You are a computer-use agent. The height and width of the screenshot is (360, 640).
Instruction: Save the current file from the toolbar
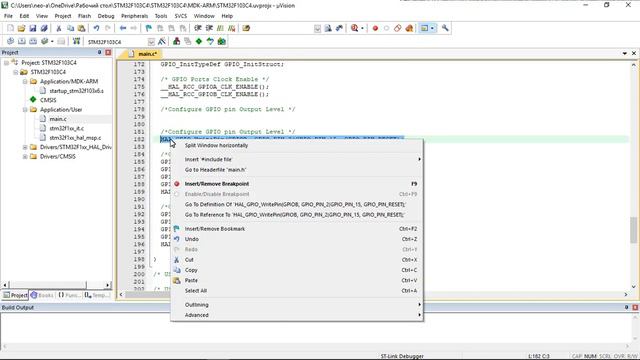click(x=33, y=28)
